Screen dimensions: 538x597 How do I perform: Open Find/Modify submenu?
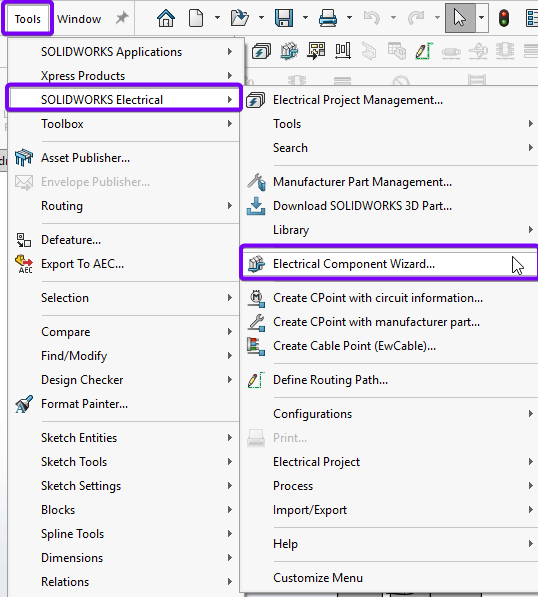(x=123, y=356)
